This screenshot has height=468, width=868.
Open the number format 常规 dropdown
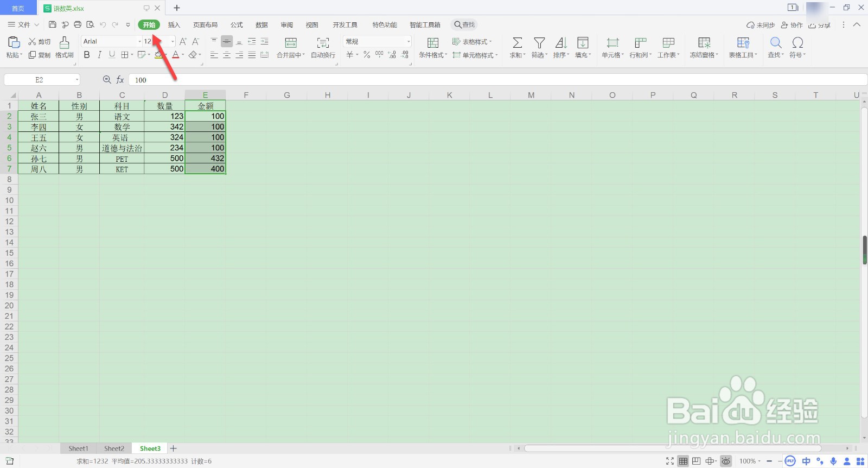click(x=409, y=41)
